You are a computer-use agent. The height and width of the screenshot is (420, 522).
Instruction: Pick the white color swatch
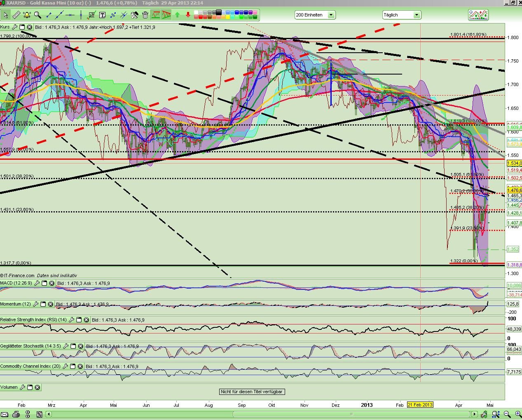pos(196,13)
